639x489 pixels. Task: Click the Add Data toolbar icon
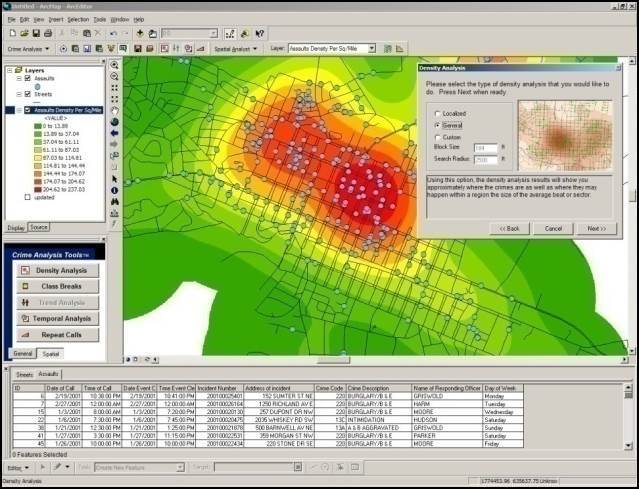[x=140, y=33]
